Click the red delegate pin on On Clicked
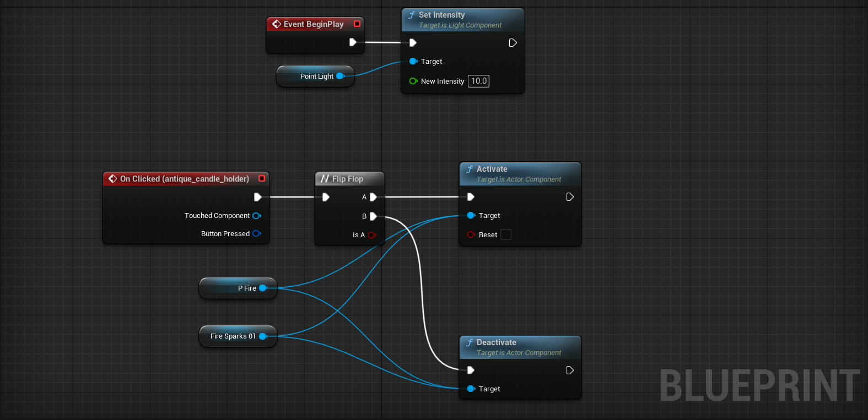The image size is (868, 420). coord(262,178)
